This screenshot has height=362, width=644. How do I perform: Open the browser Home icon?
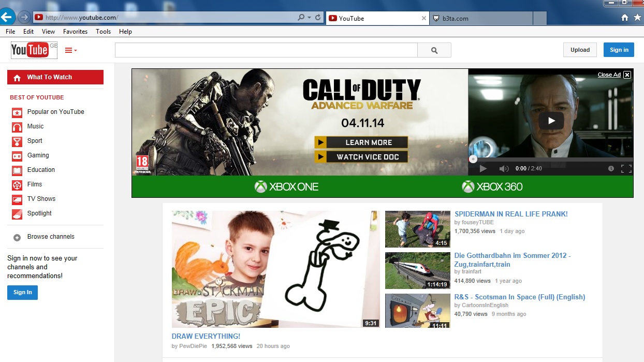625,18
